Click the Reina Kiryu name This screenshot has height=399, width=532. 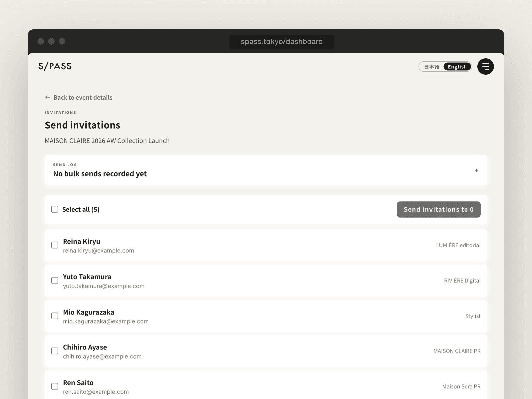coord(81,241)
